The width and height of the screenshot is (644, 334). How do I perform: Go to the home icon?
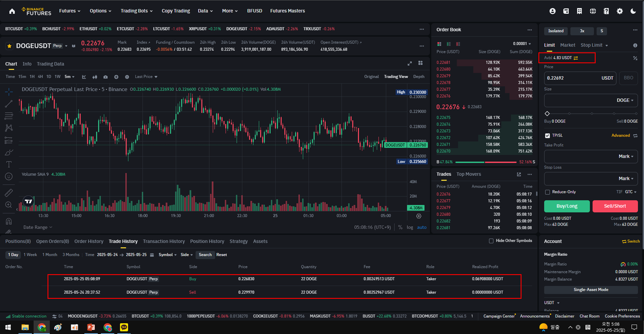click(12, 11)
